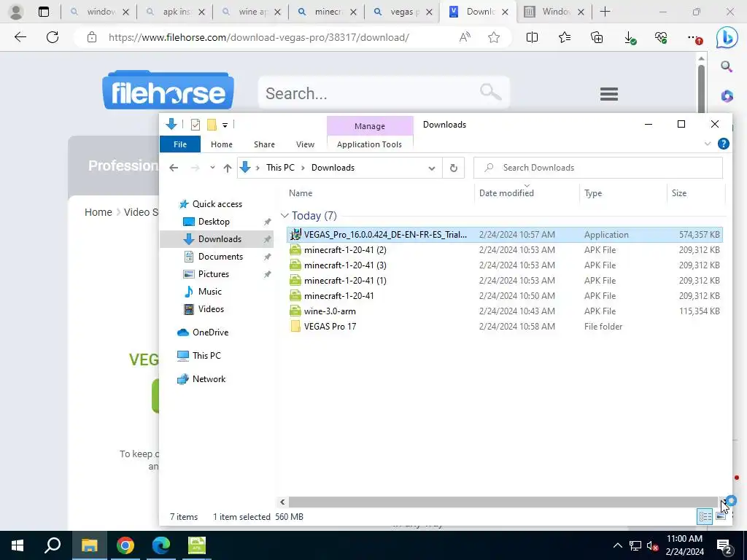The height and width of the screenshot is (560, 747).
Task: Switch to the minecraft search browser tab
Action: pos(327,12)
